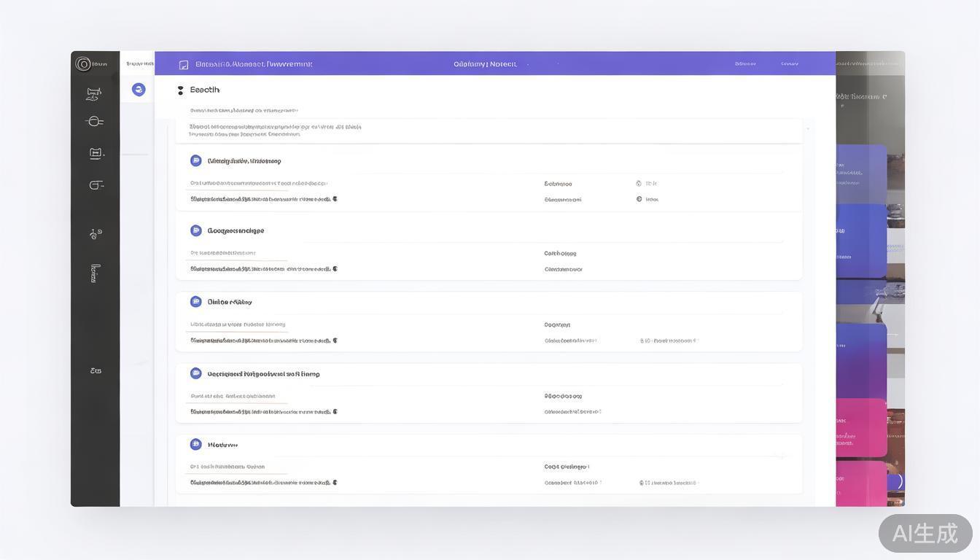Click the third dark sidebar icon below the circle-line icon

click(x=96, y=153)
